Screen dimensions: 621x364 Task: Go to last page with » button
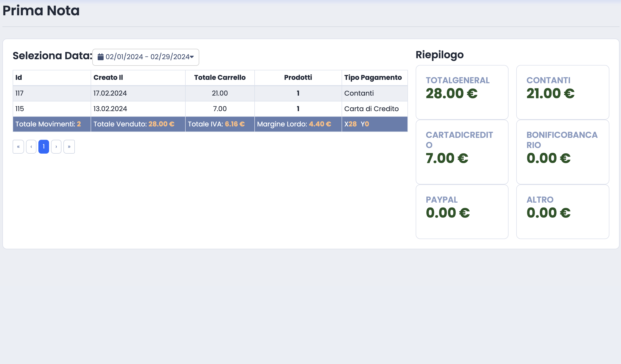point(69,147)
